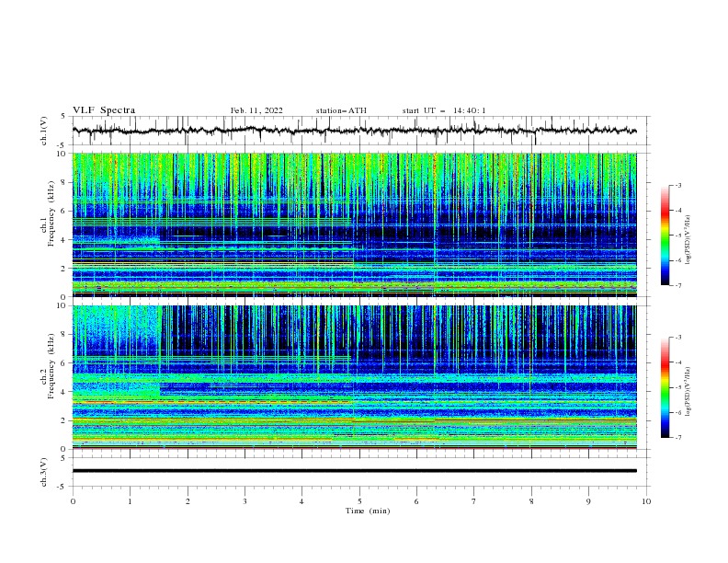Click the ch.3 flat black waveform trace

pos(355,471)
